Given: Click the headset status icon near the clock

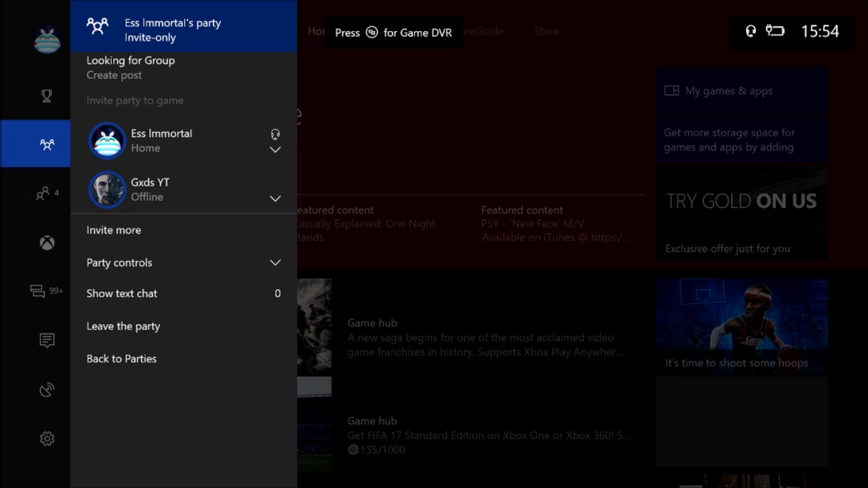Looking at the screenshot, I should click(751, 31).
